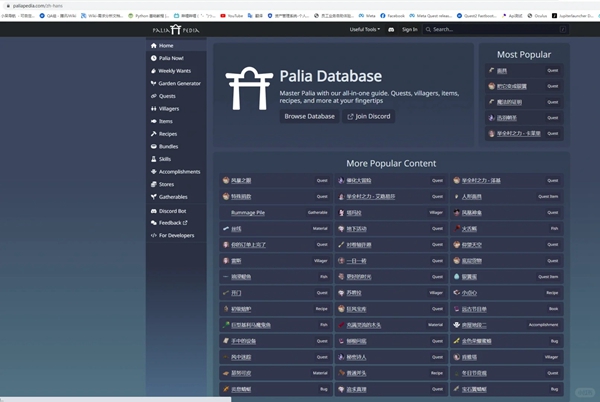Click the Gatherables sprout icon
The width and height of the screenshot is (600, 402).
(x=154, y=197)
